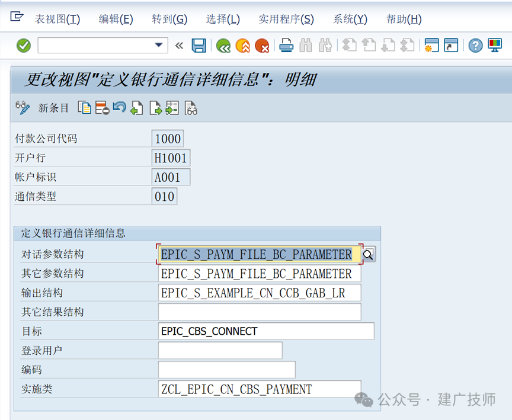Click 开户行 field showing H1001
The image size is (512, 420).
click(171, 158)
